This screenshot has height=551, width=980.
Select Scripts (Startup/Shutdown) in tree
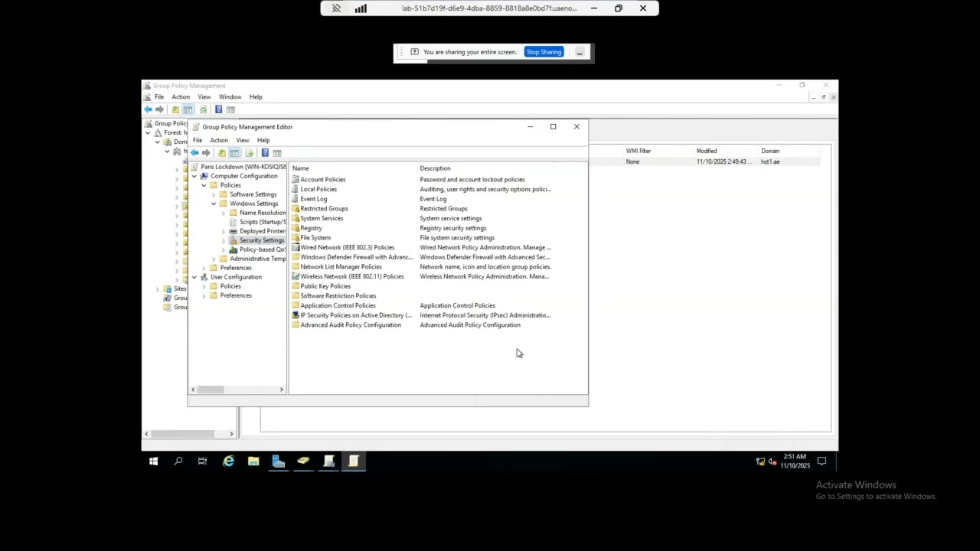coord(263,222)
